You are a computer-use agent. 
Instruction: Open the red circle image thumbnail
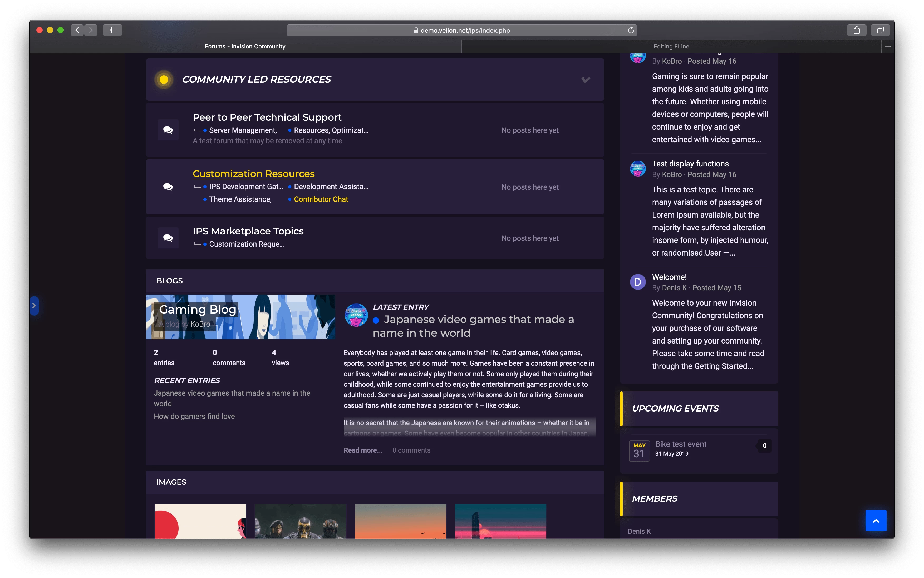200,521
